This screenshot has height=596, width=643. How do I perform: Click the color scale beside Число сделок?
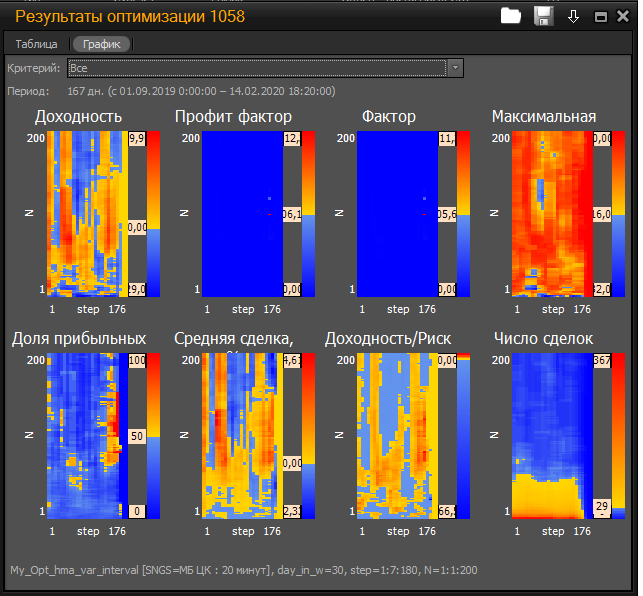[x=617, y=436]
